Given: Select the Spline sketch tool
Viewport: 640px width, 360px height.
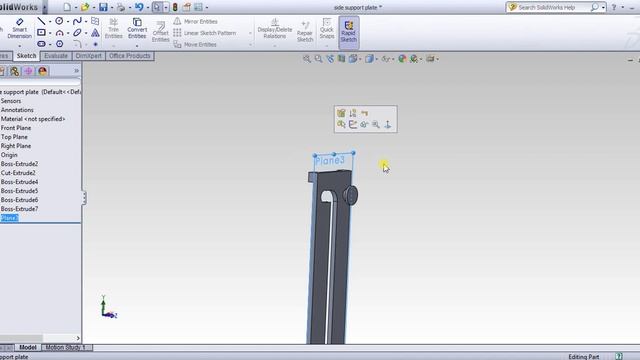Looking at the screenshot, I should [x=77, y=21].
